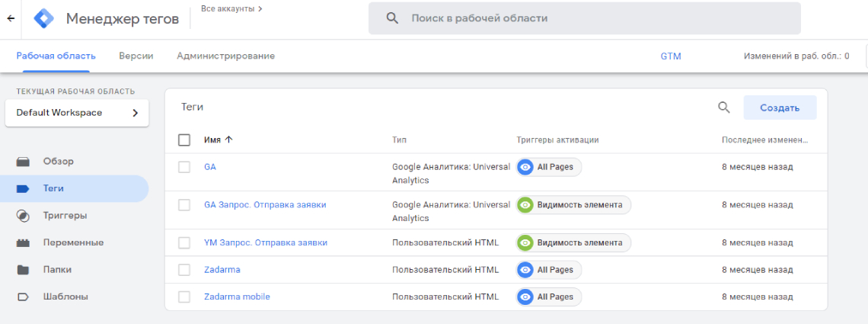Click Менеджер тегов title text
This screenshot has height=324, width=868.
click(x=123, y=19)
